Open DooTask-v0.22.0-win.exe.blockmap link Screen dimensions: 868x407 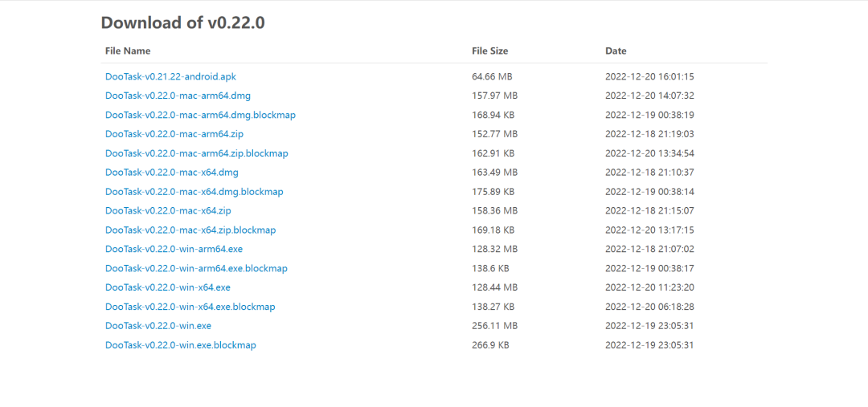click(x=180, y=345)
